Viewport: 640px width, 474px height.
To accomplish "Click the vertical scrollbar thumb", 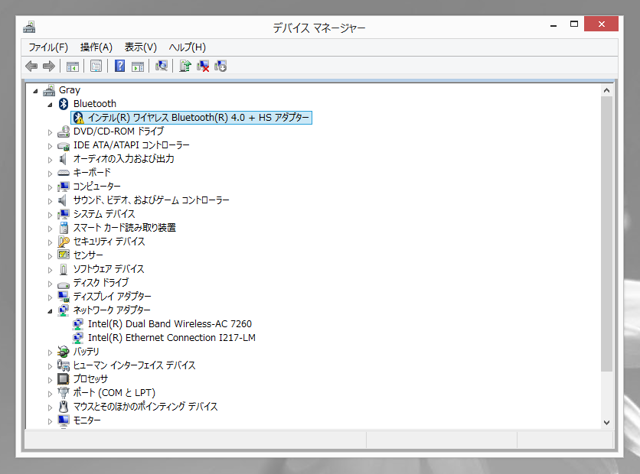I will (x=607, y=234).
